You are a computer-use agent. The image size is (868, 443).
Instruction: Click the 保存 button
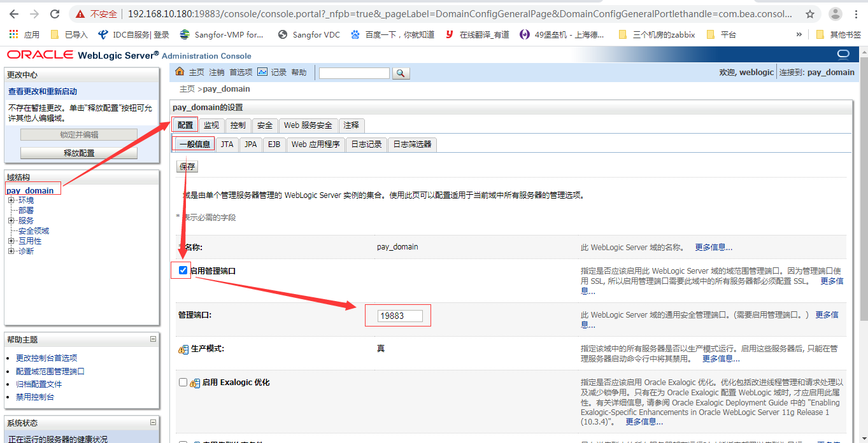[187, 167]
